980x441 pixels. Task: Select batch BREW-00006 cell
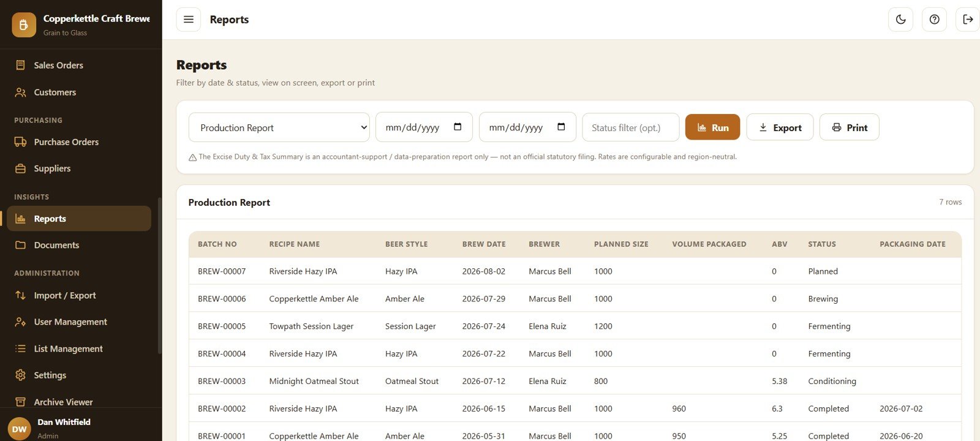pos(222,299)
